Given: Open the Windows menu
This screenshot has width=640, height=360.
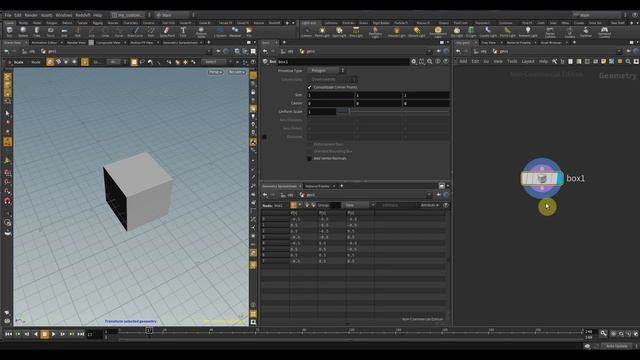Looking at the screenshot, I should point(64,15).
